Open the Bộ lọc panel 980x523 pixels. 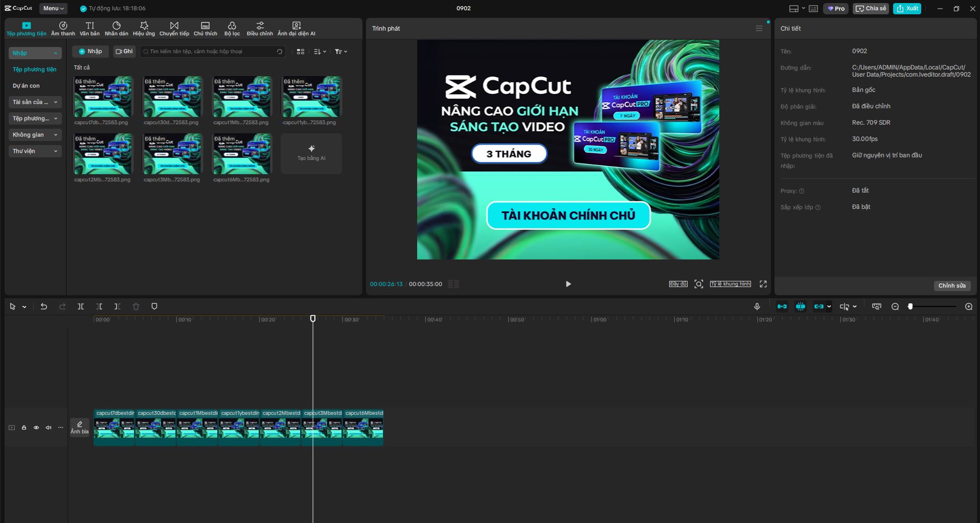pyautogui.click(x=232, y=28)
